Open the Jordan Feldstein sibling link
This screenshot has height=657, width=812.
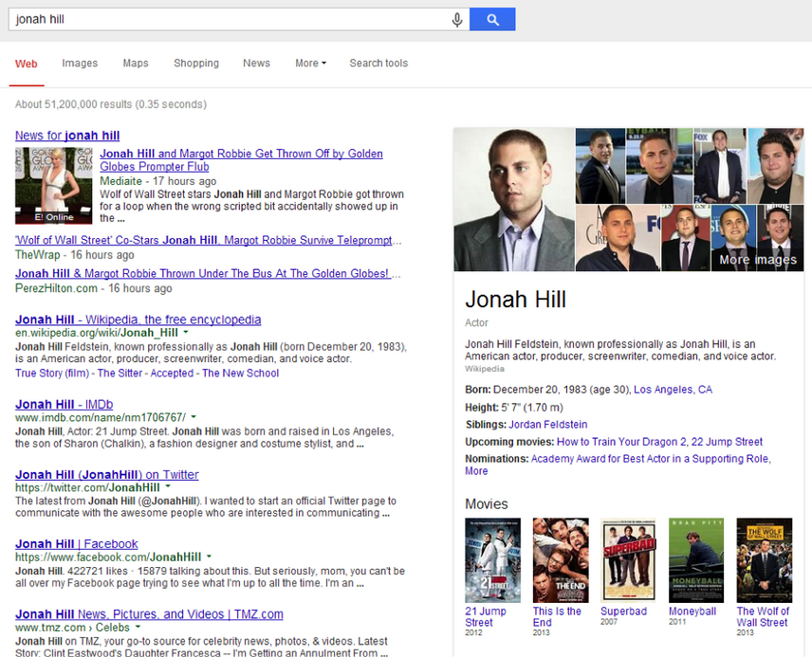(x=548, y=425)
